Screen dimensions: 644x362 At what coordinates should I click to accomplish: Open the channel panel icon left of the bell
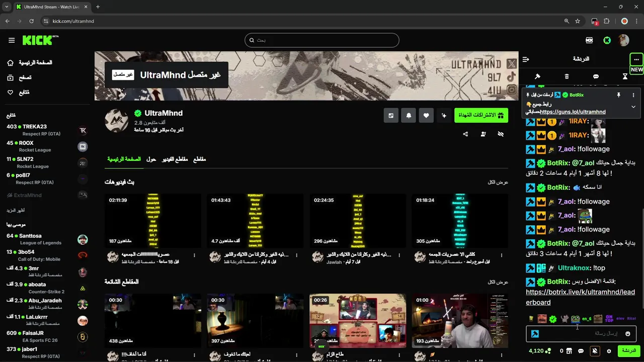(391, 115)
